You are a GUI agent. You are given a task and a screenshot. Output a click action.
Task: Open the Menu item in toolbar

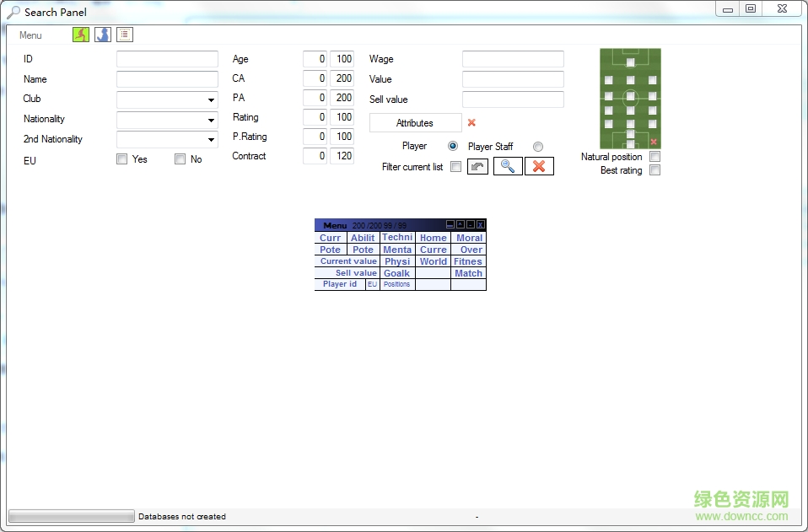[30, 35]
